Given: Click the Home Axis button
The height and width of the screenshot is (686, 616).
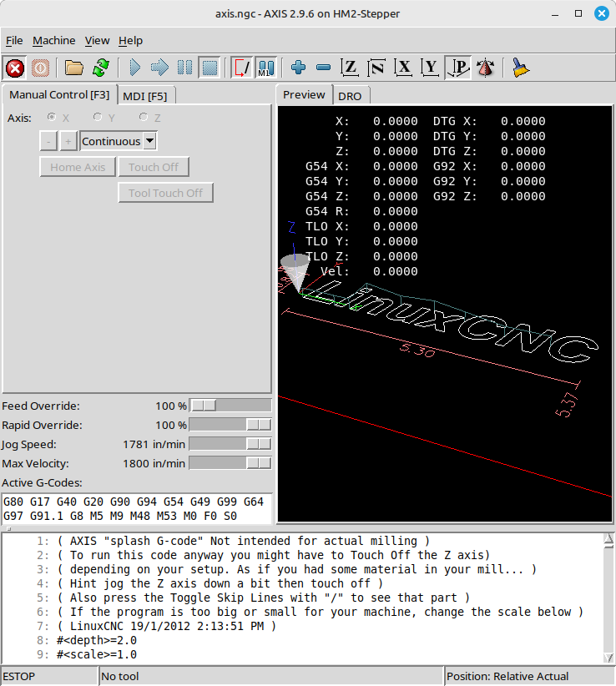Looking at the screenshot, I should point(78,167).
